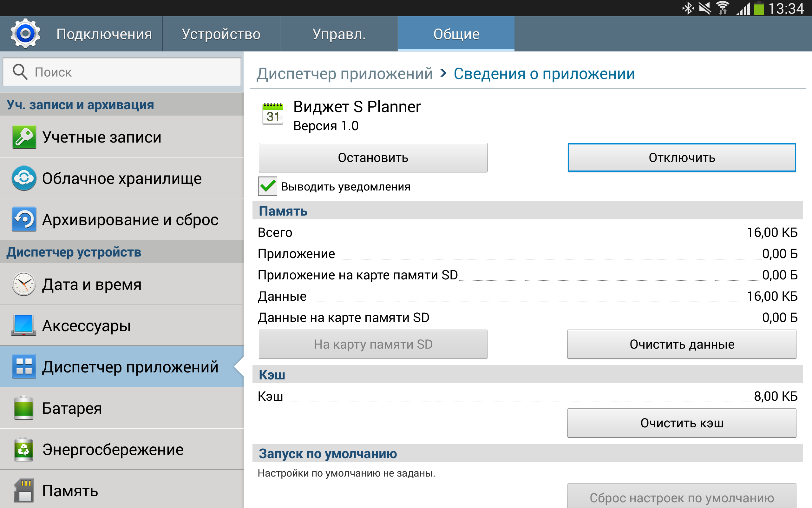812x508 pixels.
Task: Tap muted sound status icon
Action: click(705, 8)
